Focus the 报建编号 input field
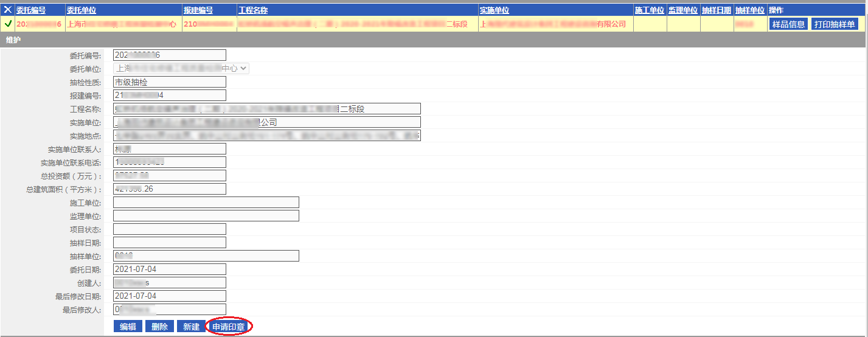 tap(170, 96)
